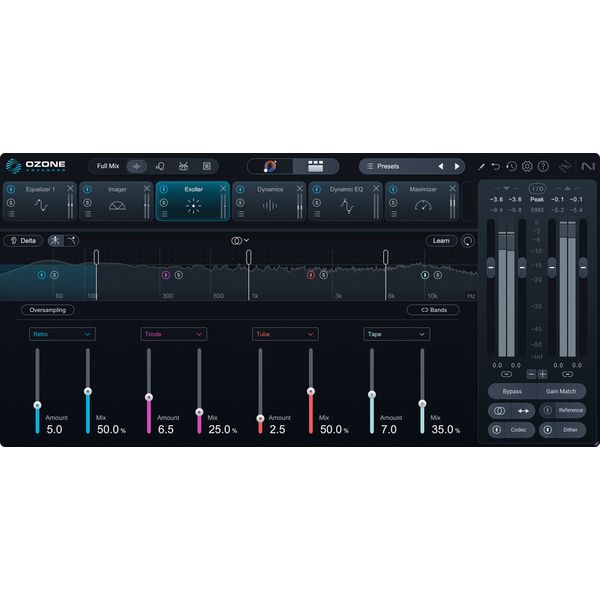Click the swap channels arrows icon

tap(523, 411)
